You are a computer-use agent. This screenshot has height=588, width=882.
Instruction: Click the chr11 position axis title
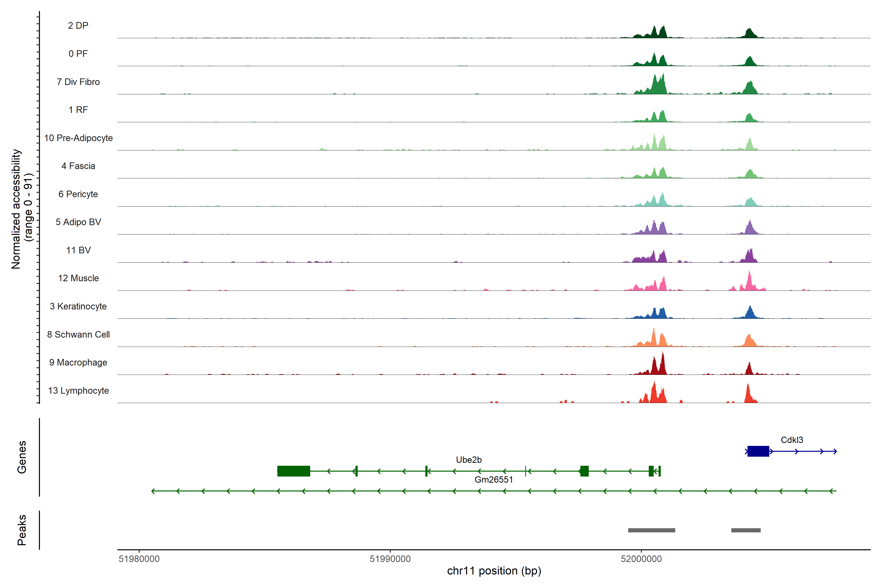point(494,571)
